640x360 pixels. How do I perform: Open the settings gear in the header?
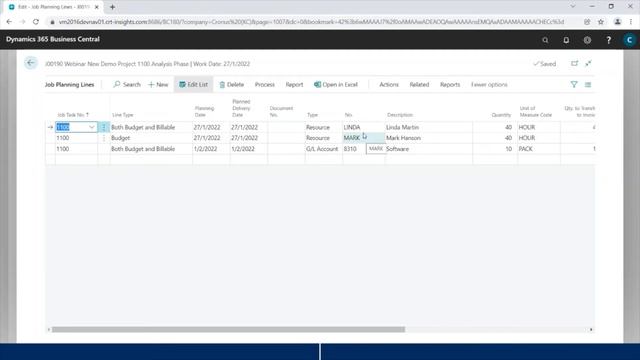[587, 40]
